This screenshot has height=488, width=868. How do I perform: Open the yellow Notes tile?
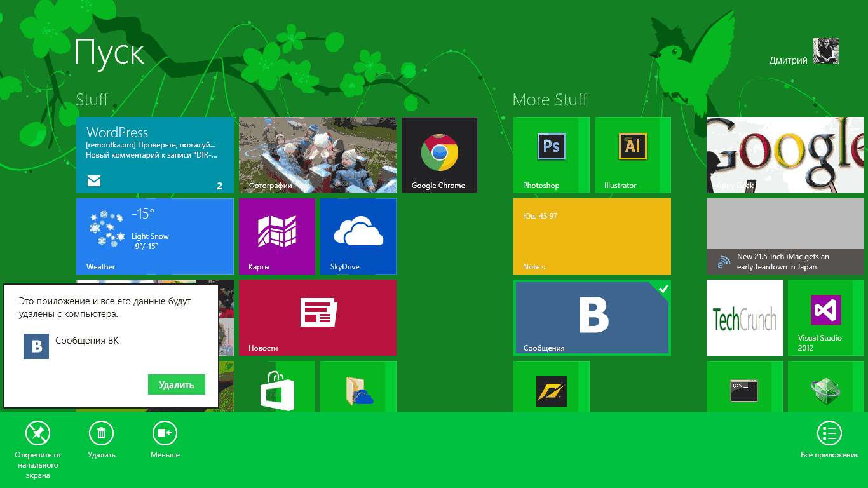pyautogui.click(x=592, y=236)
